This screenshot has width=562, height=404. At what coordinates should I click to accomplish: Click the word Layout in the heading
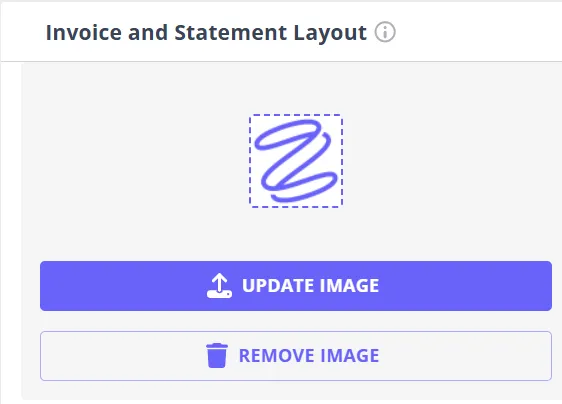[x=330, y=33]
